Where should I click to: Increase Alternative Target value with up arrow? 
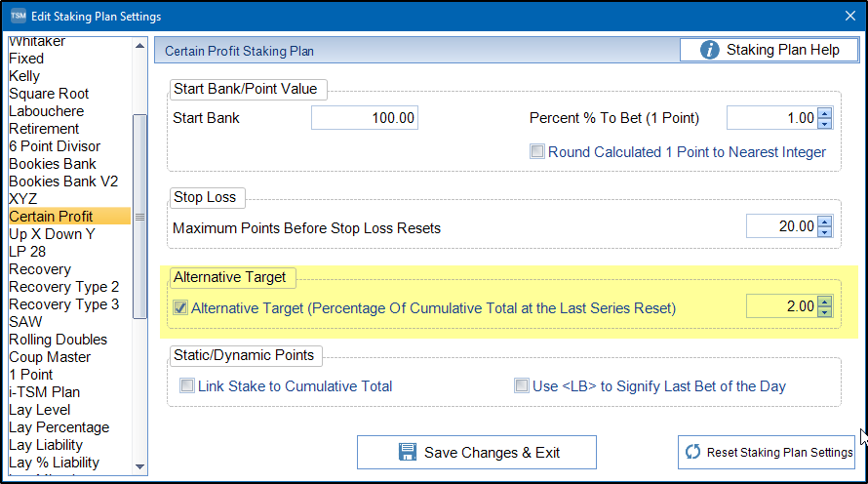(x=825, y=302)
